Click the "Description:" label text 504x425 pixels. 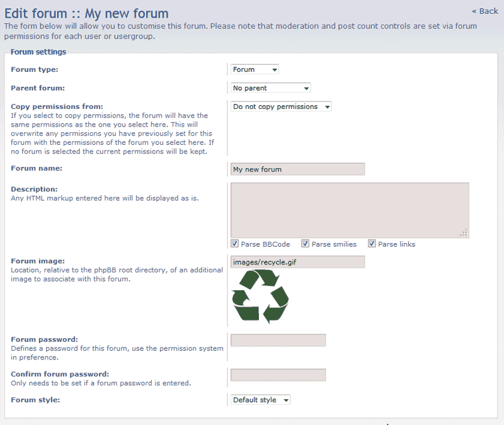click(34, 189)
